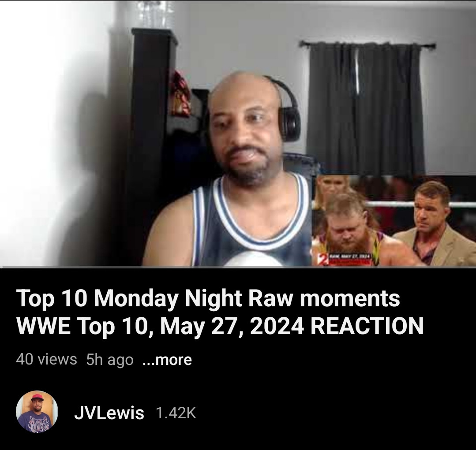Screen dimensions: 476x450
Task: Click the red number 2 rank badge
Action: pyautogui.click(x=322, y=260)
